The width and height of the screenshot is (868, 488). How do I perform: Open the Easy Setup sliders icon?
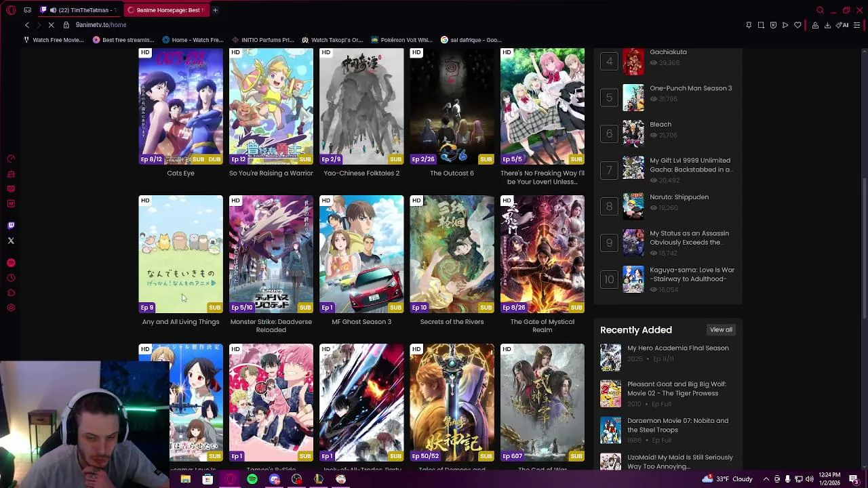[x=857, y=25]
